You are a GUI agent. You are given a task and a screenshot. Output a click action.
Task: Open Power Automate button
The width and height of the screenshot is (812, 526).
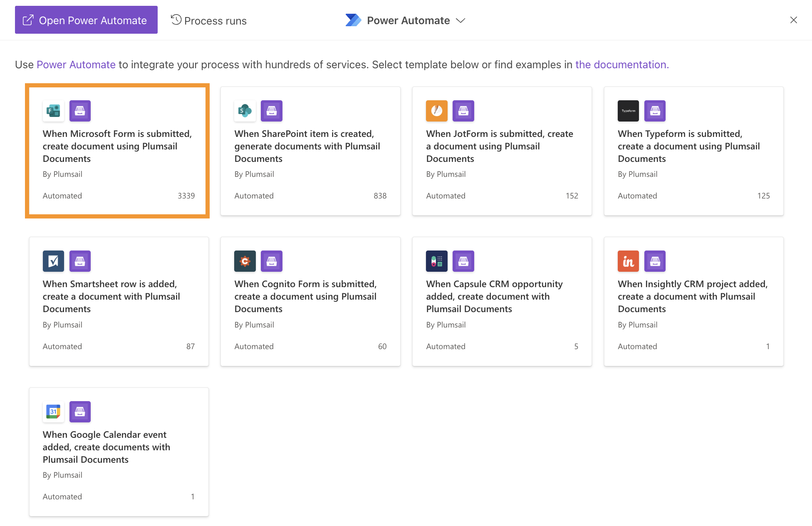86,20
